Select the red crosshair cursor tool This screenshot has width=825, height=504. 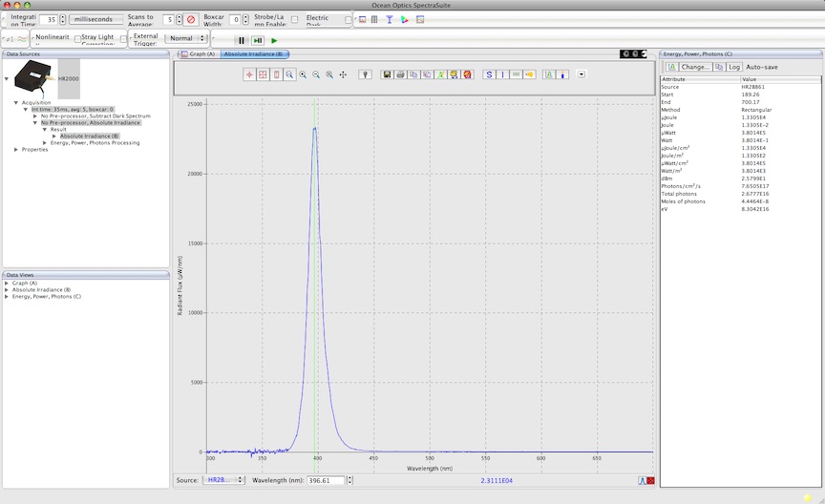[x=249, y=74]
